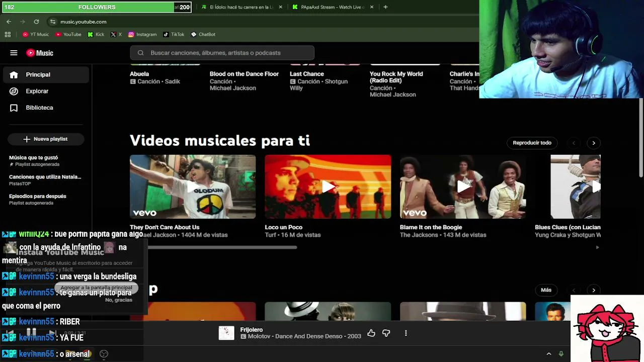Open Blood on the Dance Floor song

[244, 74]
